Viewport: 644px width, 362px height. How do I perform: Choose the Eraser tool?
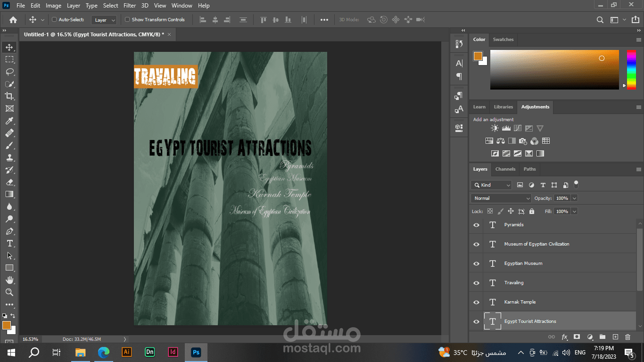[x=9, y=182]
